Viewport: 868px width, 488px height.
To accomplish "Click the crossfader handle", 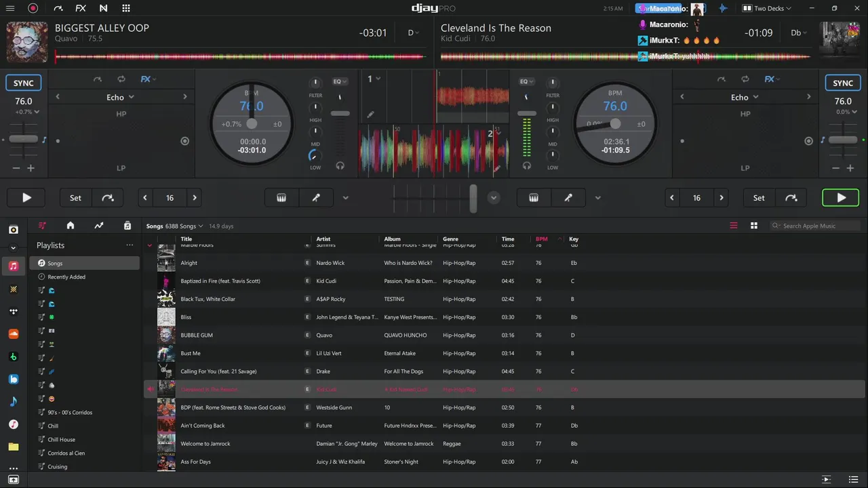I will coord(473,198).
